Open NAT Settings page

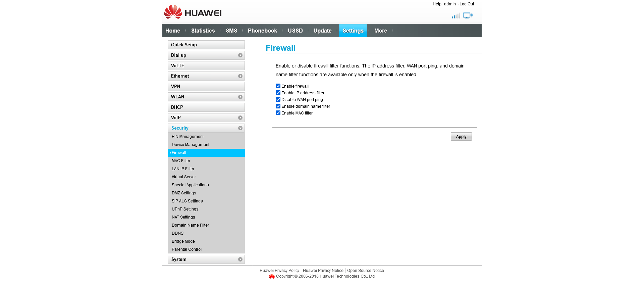206,217
